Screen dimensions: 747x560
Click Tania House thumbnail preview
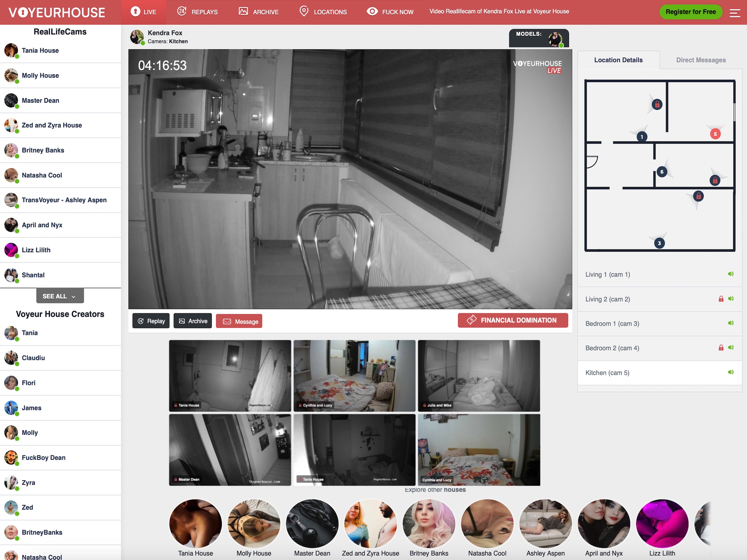[x=230, y=375]
